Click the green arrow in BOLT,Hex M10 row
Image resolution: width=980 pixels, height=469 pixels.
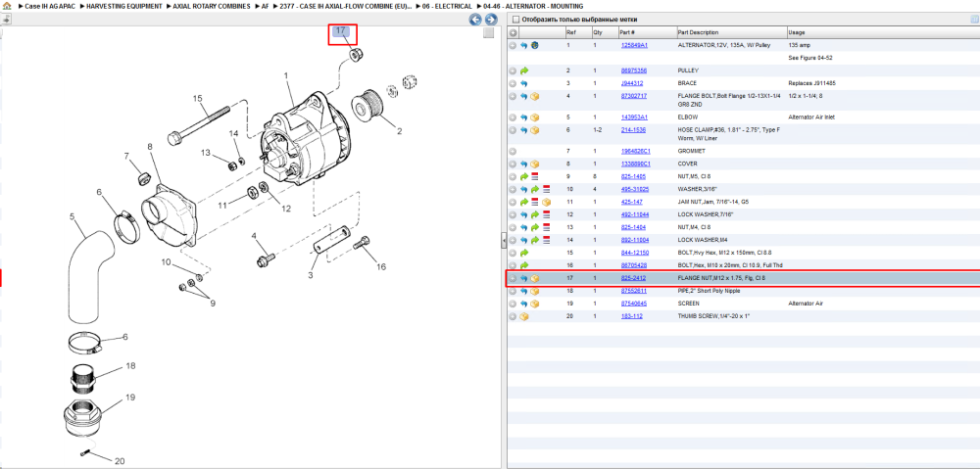click(523, 265)
